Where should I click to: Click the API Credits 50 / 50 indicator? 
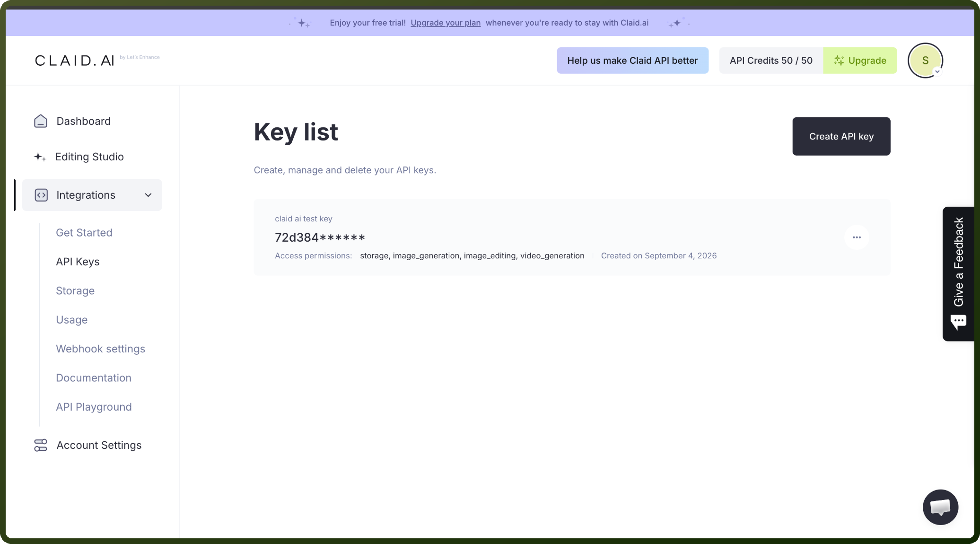pyautogui.click(x=771, y=61)
